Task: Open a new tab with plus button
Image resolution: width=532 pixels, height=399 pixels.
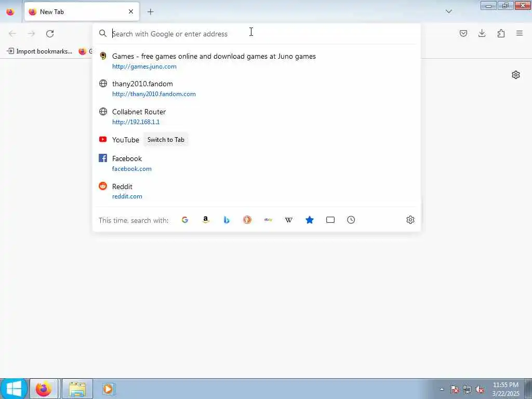Action: 150,12
